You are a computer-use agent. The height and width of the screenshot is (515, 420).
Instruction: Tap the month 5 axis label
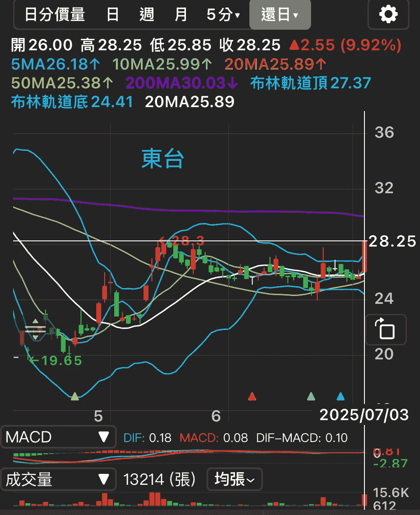click(98, 416)
